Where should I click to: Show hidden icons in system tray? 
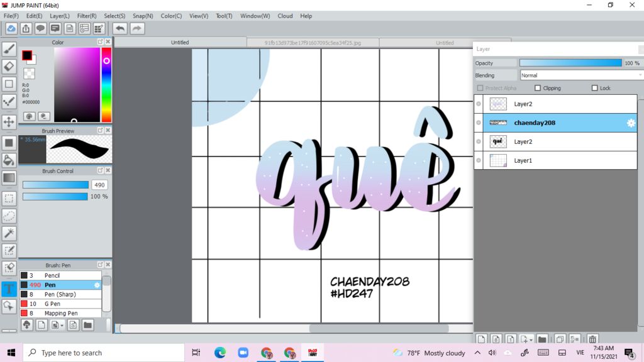[478, 353]
